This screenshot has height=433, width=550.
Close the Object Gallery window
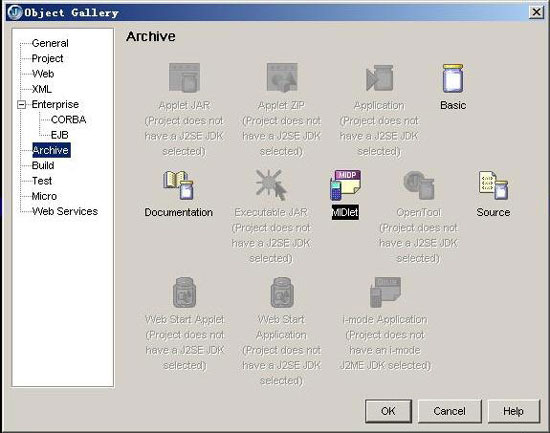click(x=536, y=12)
